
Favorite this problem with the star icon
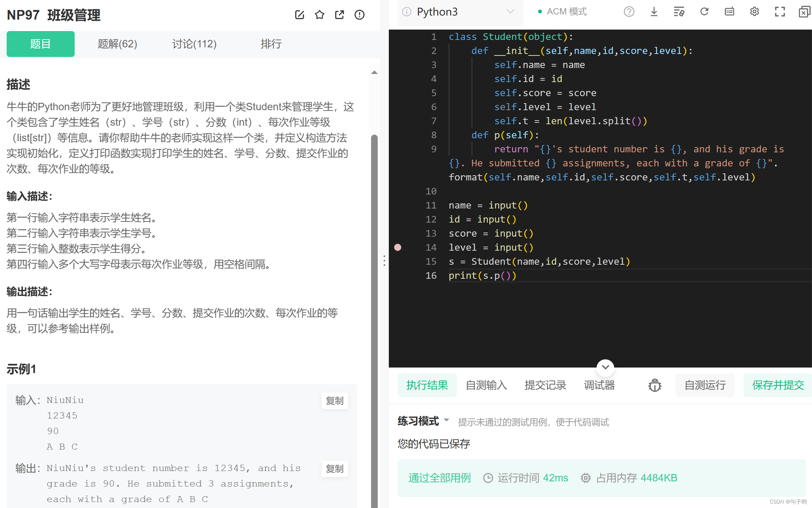click(x=319, y=15)
